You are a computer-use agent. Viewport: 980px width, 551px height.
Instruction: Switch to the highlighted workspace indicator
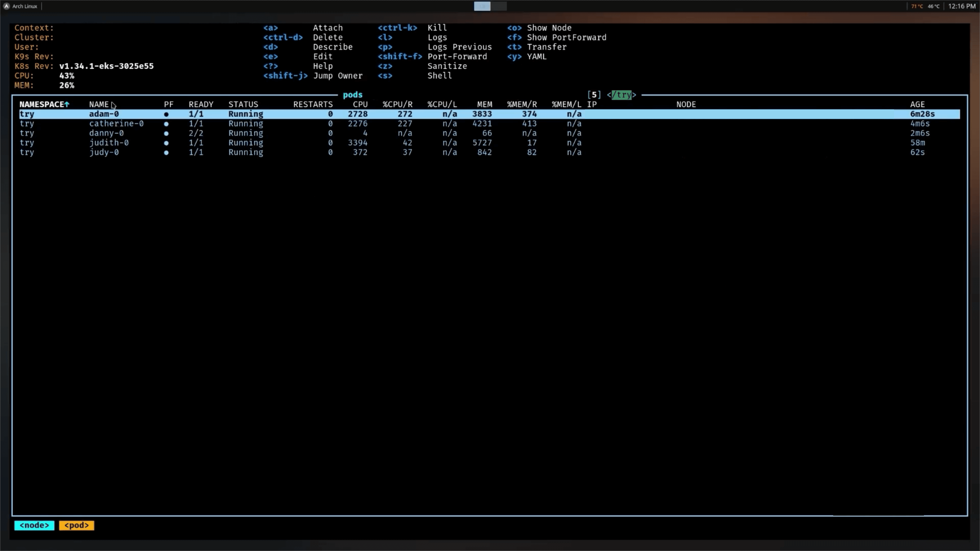pyautogui.click(x=482, y=6)
